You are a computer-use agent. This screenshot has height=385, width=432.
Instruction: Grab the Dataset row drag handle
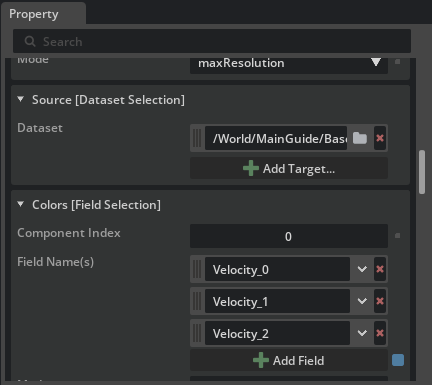click(x=197, y=138)
